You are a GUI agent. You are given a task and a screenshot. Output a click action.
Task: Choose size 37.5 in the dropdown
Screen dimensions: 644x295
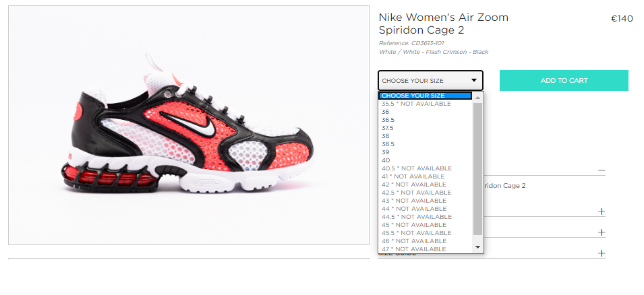[426, 128]
